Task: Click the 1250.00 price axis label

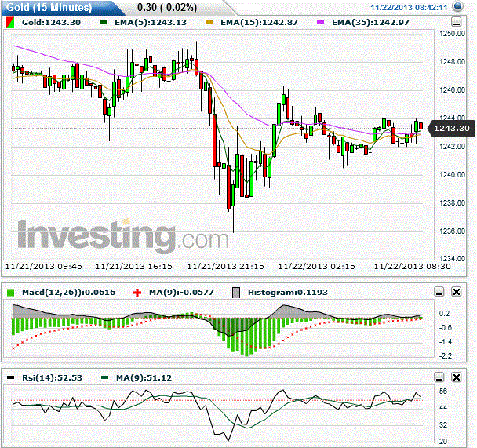Action: coord(452,34)
